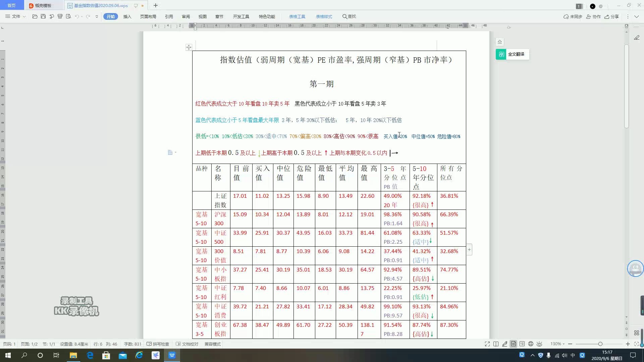Switch to reading layout book icon
644x362 pixels.
click(x=496, y=344)
